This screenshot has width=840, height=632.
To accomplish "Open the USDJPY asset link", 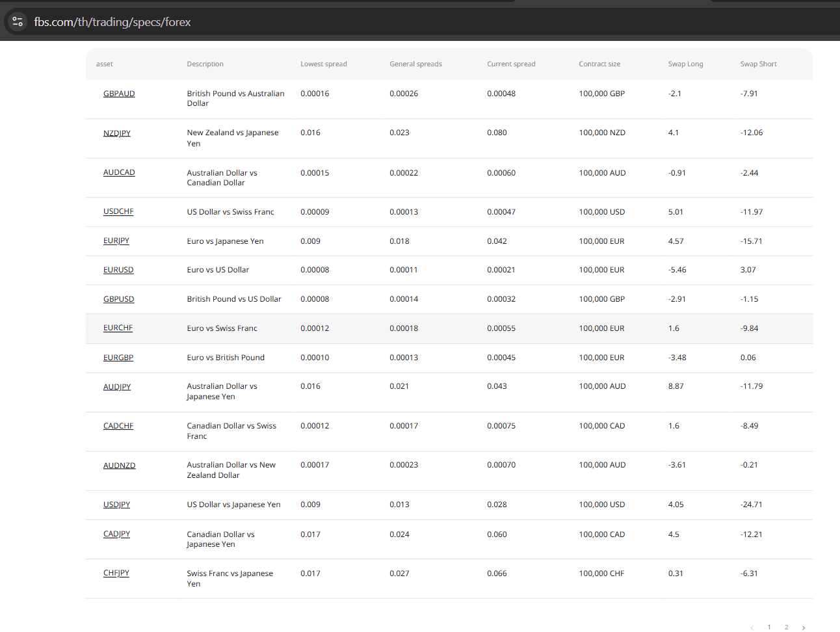I will [116, 505].
